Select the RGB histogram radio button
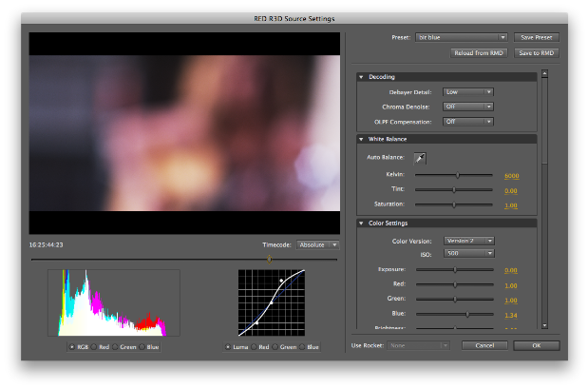 pos(72,347)
